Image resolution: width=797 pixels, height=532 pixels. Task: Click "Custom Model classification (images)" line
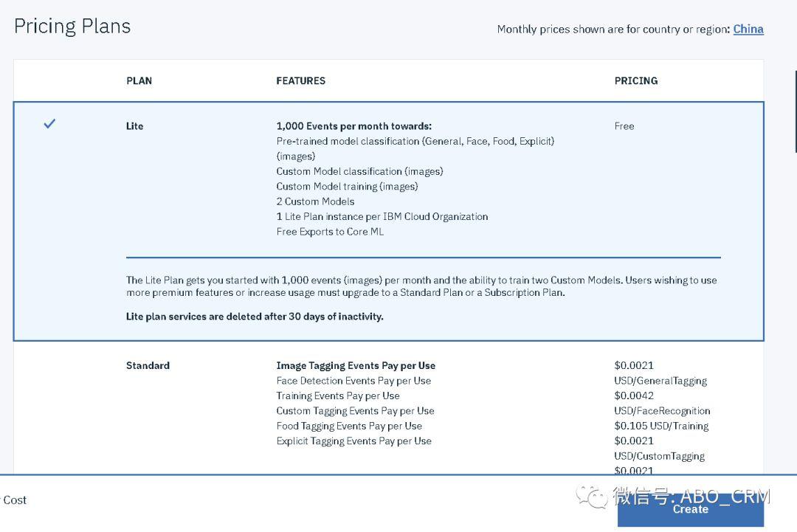pyautogui.click(x=360, y=171)
